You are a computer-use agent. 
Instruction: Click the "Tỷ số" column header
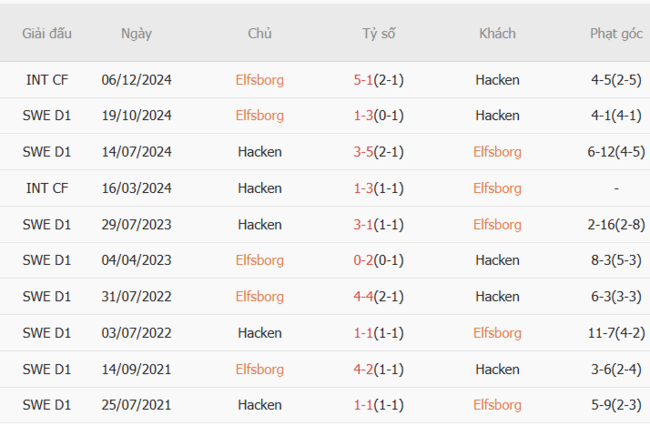coord(379,33)
